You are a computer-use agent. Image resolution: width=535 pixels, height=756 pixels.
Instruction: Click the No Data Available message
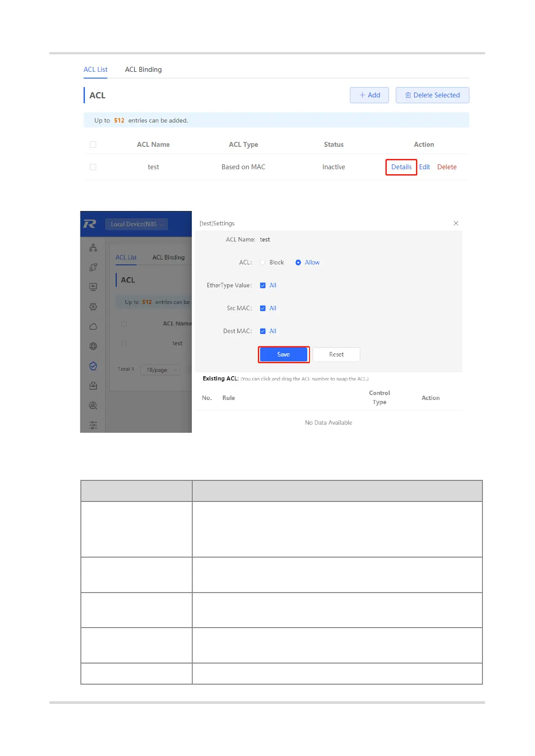[328, 422]
